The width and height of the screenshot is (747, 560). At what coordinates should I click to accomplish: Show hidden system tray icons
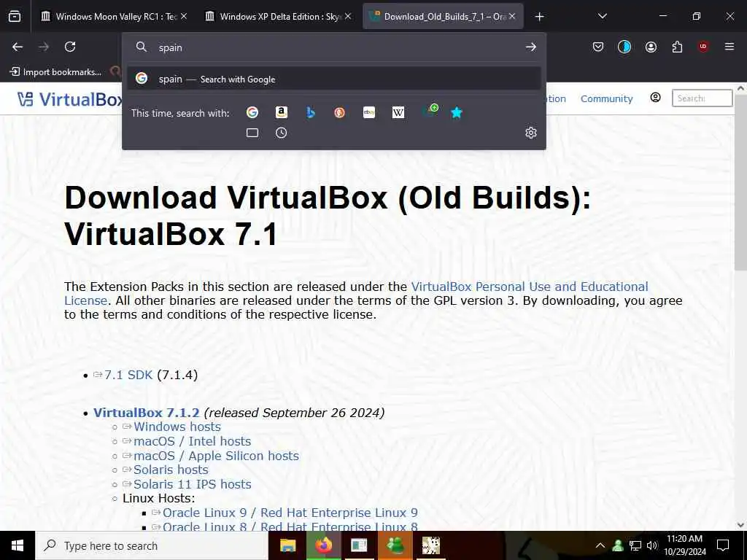(600, 545)
